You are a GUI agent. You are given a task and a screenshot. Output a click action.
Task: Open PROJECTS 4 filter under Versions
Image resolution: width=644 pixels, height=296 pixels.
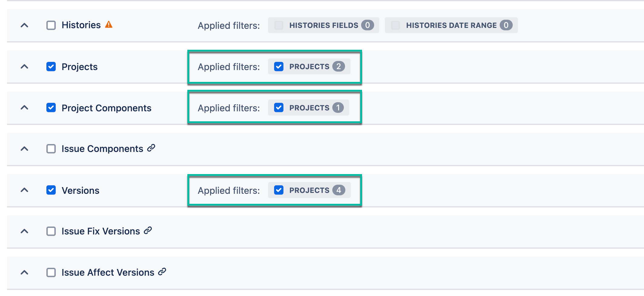tap(309, 190)
